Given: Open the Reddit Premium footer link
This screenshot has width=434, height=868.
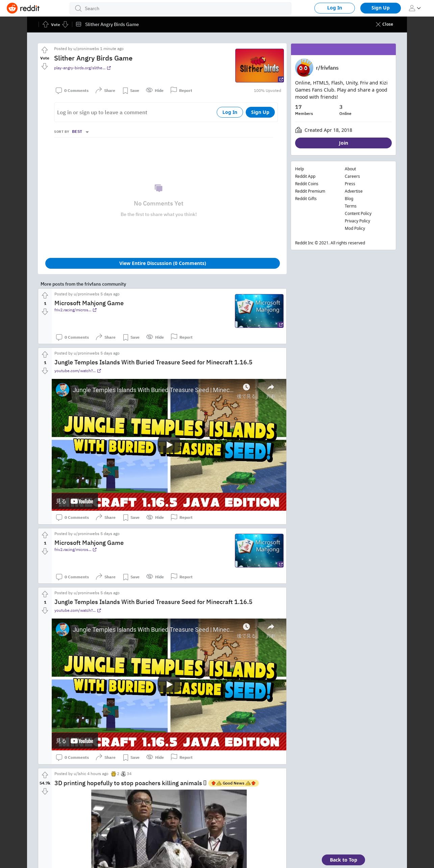Looking at the screenshot, I should [x=310, y=191].
